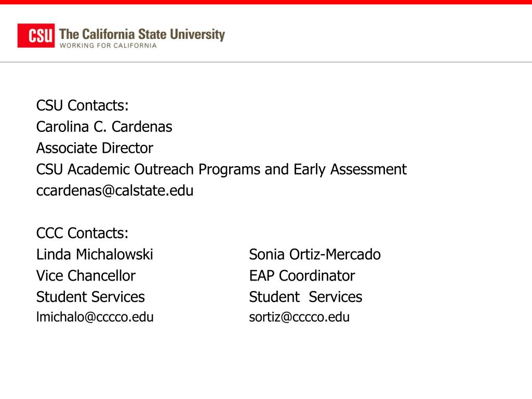Image resolution: width=532 pixels, height=399 pixels.
Task: Click CSU Academic Outreach Programs line
Action: click(221, 169)
